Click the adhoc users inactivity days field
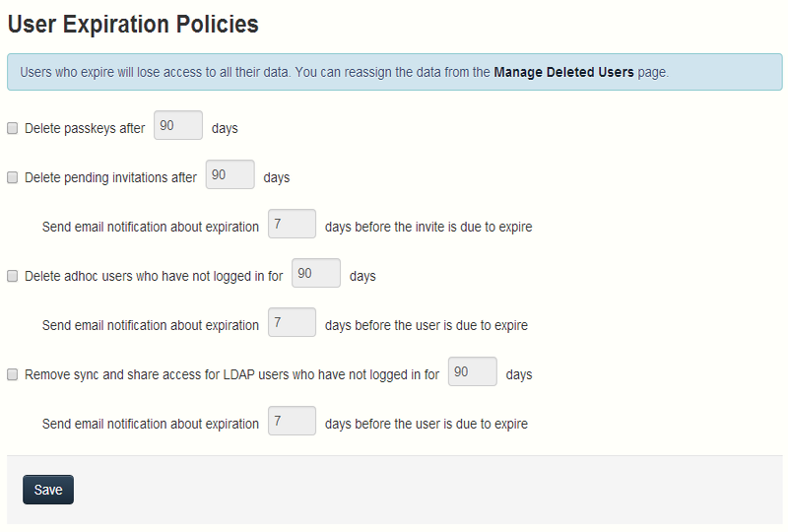This screenshot has width=788, height=532. click(316, 274)
